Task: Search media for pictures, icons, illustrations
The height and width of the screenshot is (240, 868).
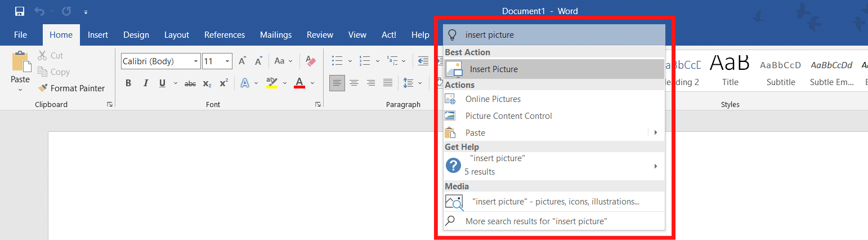Action: [x=554, y=202]
